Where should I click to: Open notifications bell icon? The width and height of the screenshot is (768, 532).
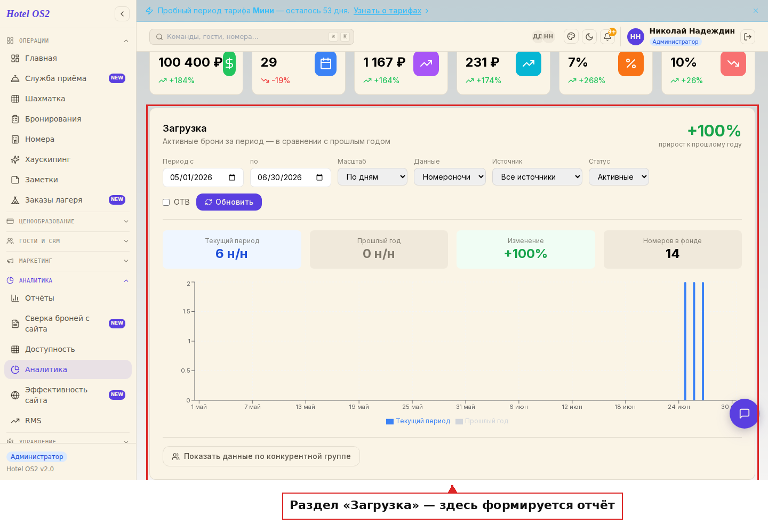[607, 36]
